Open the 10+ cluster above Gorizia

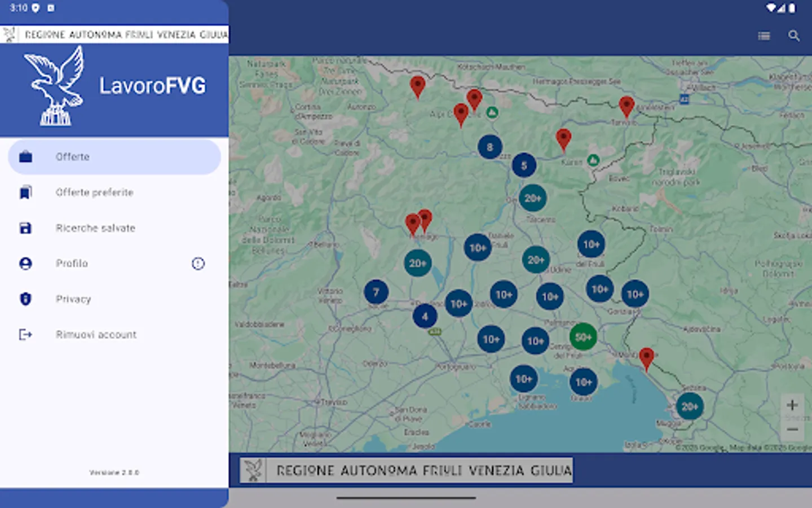coord(635,294)
